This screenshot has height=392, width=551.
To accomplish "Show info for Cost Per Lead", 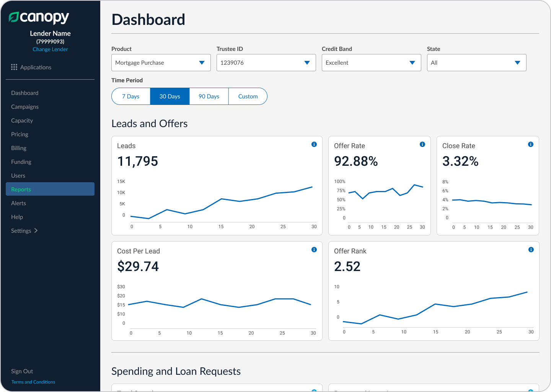I will pos(314,250).
